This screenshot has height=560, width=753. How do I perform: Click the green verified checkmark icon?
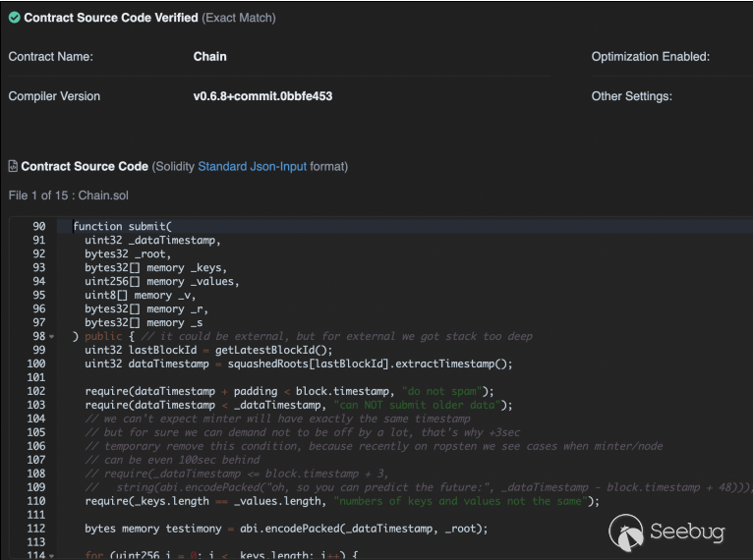pos(14,18)
